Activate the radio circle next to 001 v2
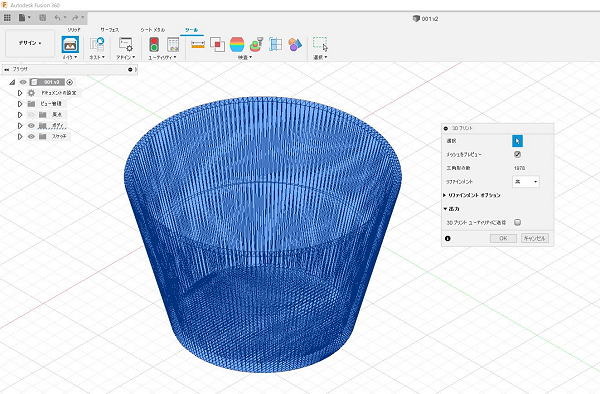Viewport: 600px width, 394px height. click(70, 82)
